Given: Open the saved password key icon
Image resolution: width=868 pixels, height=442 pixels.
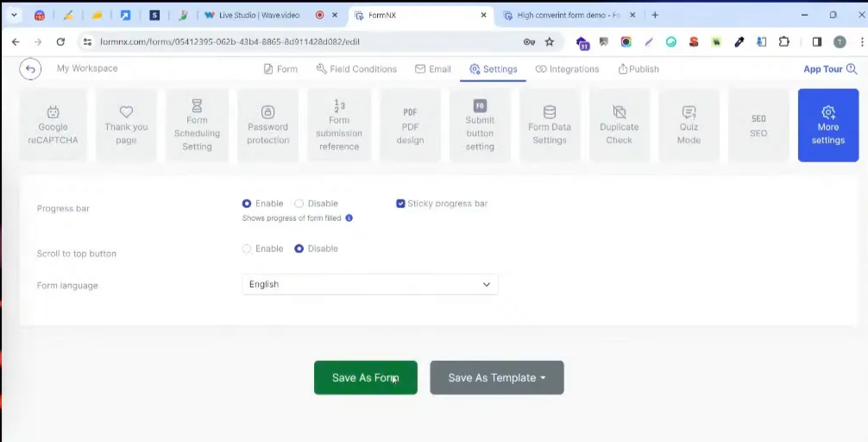Looking at the screenshot, I should pyautogui.click(x=529, y=41).
